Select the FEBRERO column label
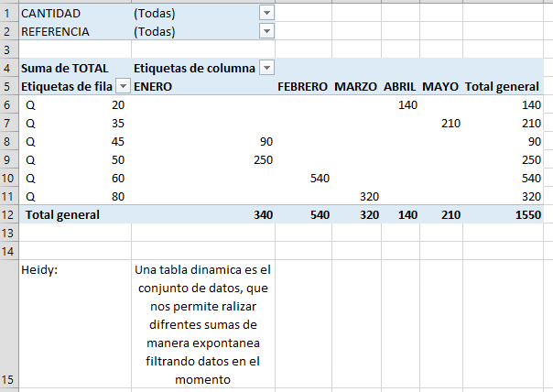The width and height of the screenshot is (553, 392). click(x=303, y=86)
